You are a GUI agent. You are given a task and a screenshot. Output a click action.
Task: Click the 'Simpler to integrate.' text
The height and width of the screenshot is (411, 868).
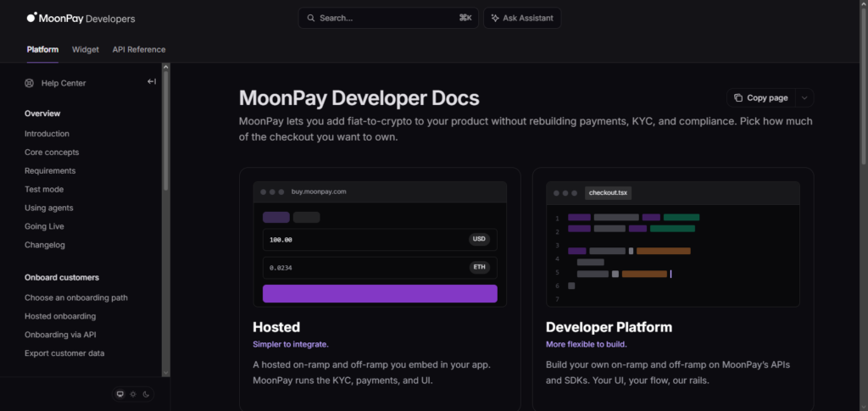pos(291,344)
